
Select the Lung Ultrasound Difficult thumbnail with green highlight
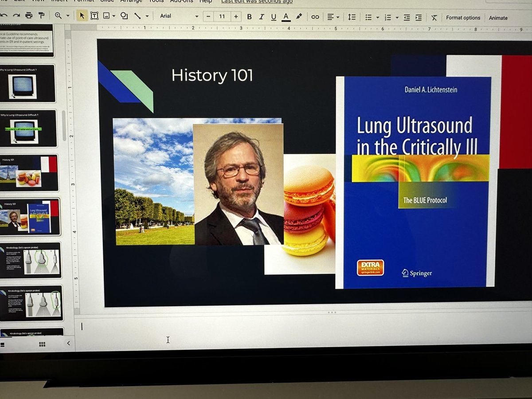tap(28, 129)
